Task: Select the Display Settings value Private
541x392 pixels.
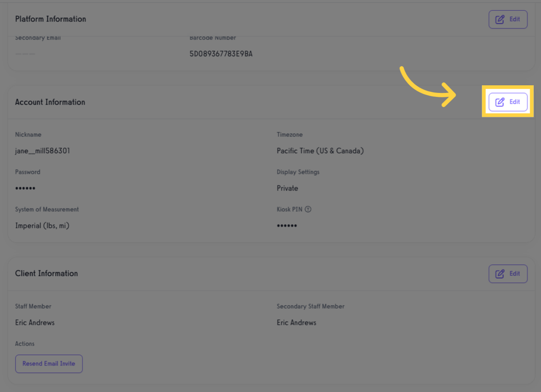Action: [x=287, y=188]
